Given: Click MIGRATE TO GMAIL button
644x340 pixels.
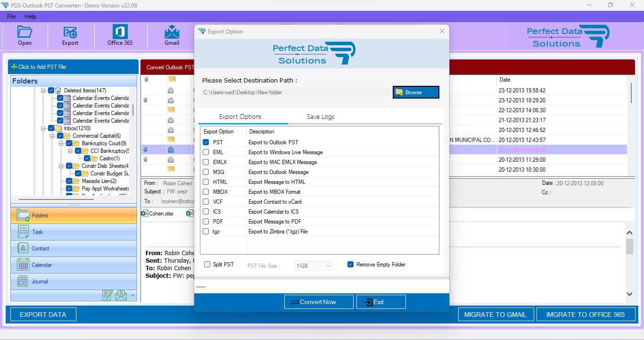Looking at the screenshot, I should click(495, 315).
